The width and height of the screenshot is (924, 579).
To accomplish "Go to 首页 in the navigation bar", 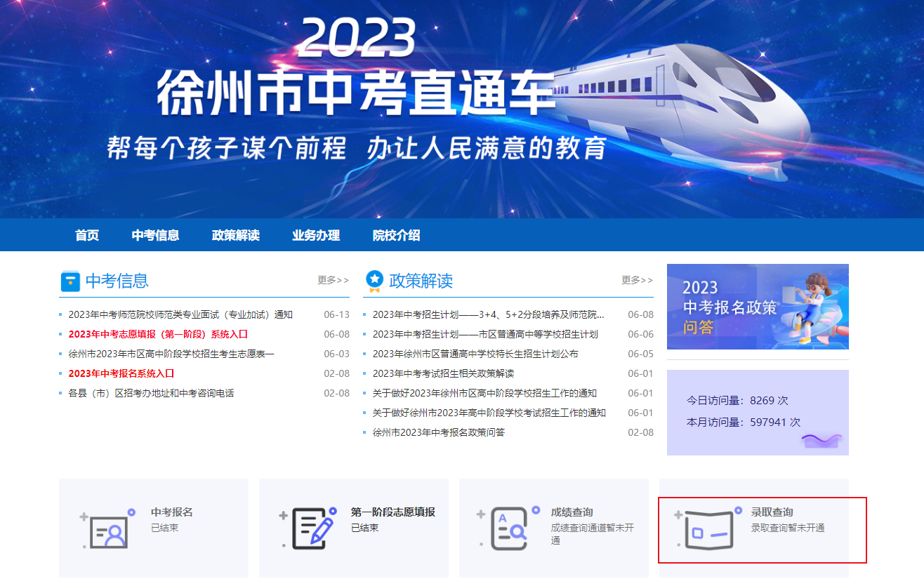I will coord(87,235).
